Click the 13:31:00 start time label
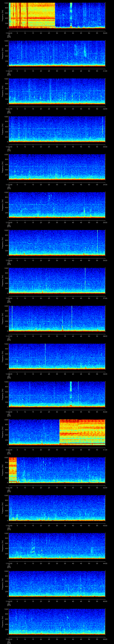The image size is (114, 644). click(x=9, y=109)
